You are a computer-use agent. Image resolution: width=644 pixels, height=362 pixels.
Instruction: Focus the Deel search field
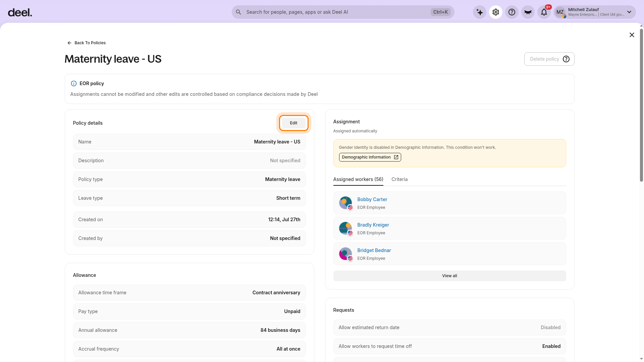coord(343,12)
